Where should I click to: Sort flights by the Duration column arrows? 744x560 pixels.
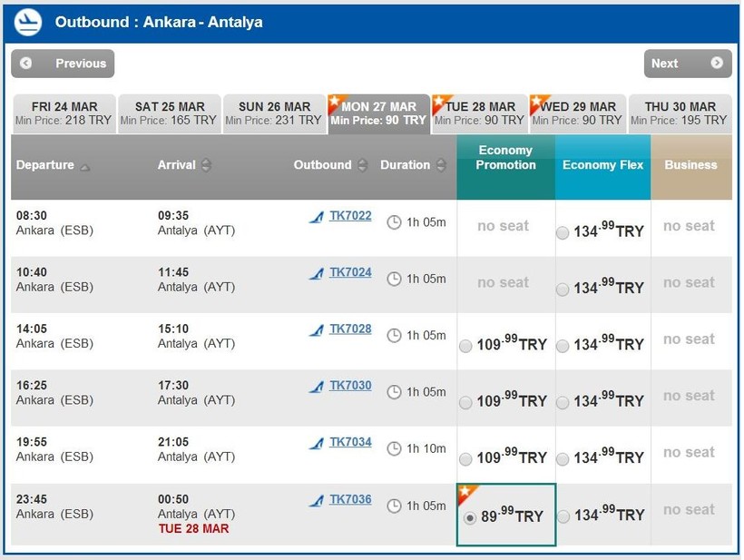(441, 165)
